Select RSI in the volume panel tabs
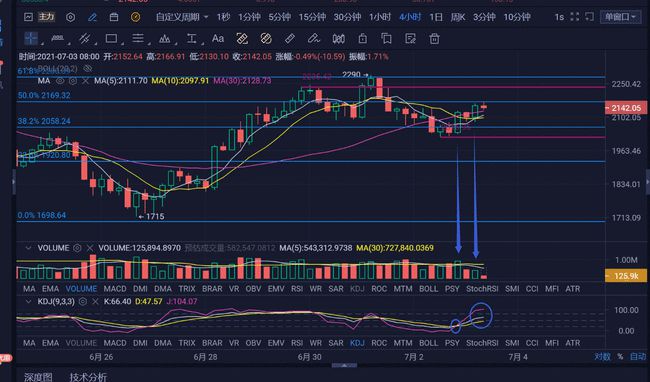Viewport: 650px width, 382px height. pyautogui.click(x=297, y=289)
